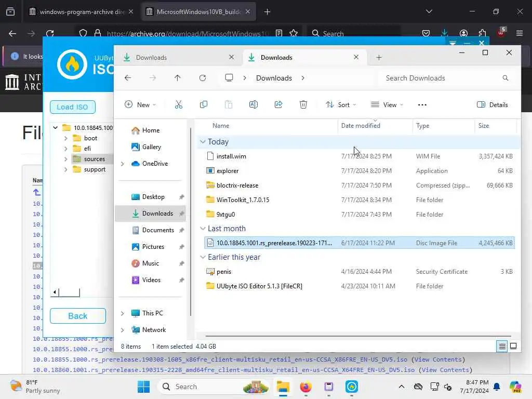Screen dimensions: 532x399
Task: Open the View dropdown menu
Action: [x=387, y=104]
